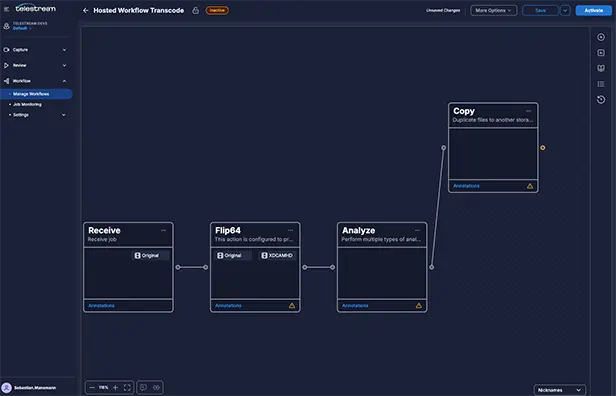Click the Unsaved Changes label
This screenshot has height=396, width=616.
[x=443, y=11]
